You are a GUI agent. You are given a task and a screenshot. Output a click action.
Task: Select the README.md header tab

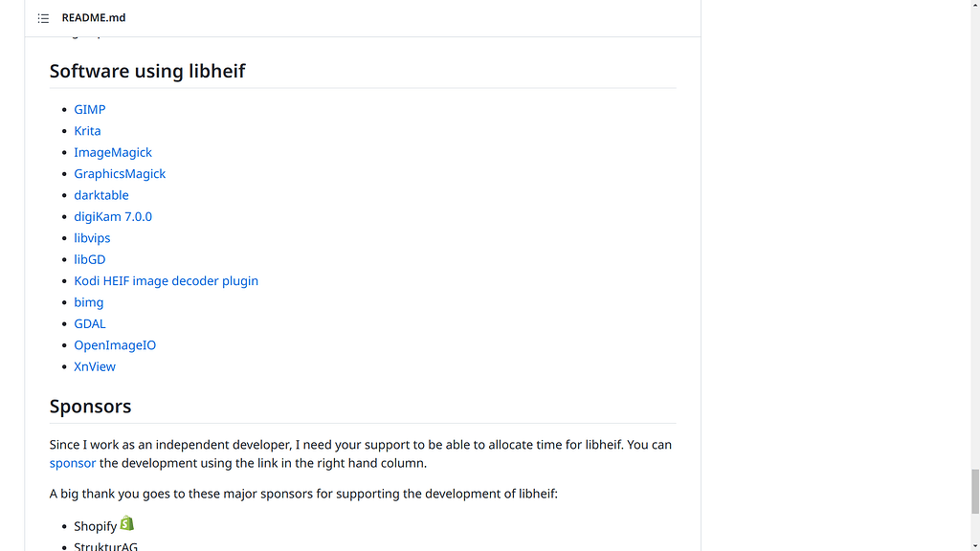(93, 17)
